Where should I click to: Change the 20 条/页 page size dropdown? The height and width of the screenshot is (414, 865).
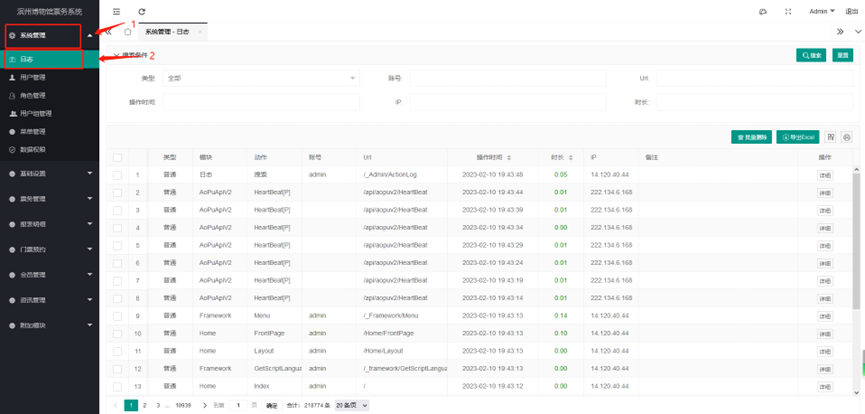pos(350,405)
